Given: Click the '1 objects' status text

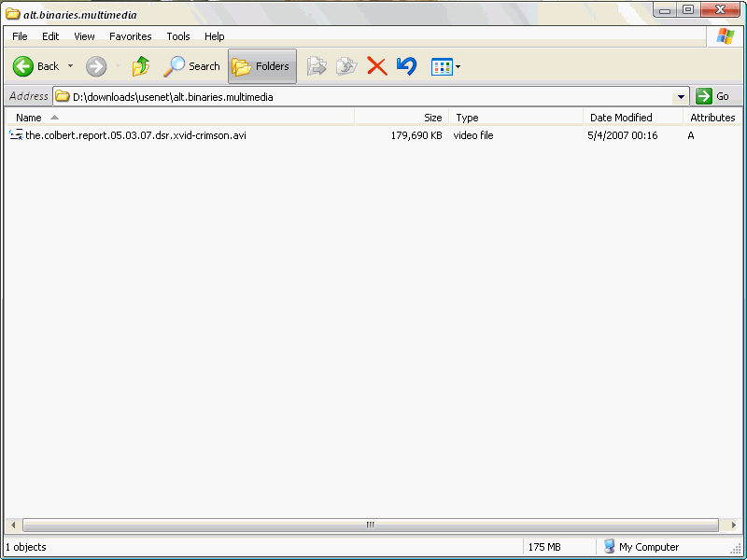Looking at the screenshot, I should click(26, 547).
